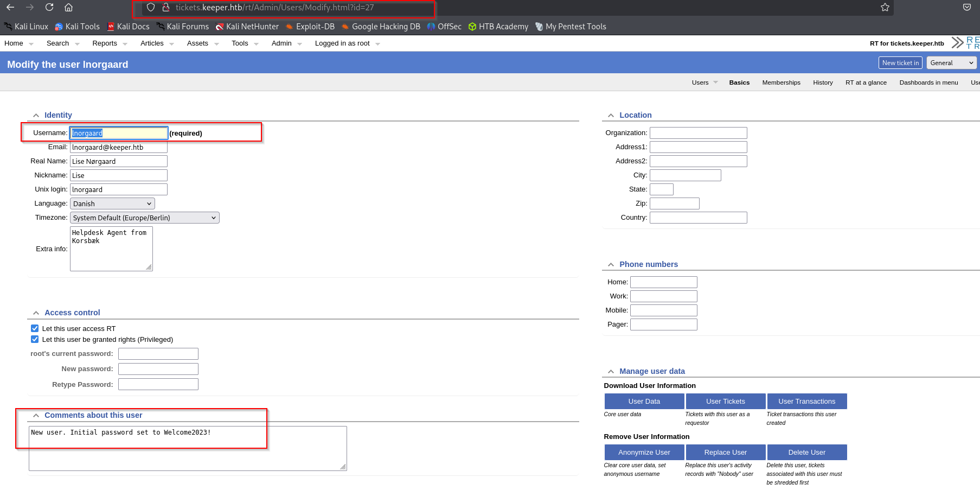Open the Kali Tools bookmark

pos(78,27)
